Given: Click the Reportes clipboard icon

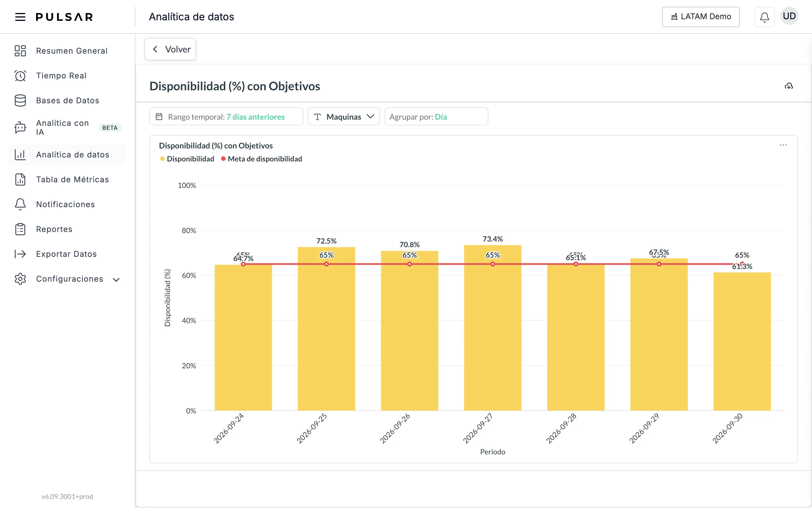Looking at the screenshot, I should point(20,229).
